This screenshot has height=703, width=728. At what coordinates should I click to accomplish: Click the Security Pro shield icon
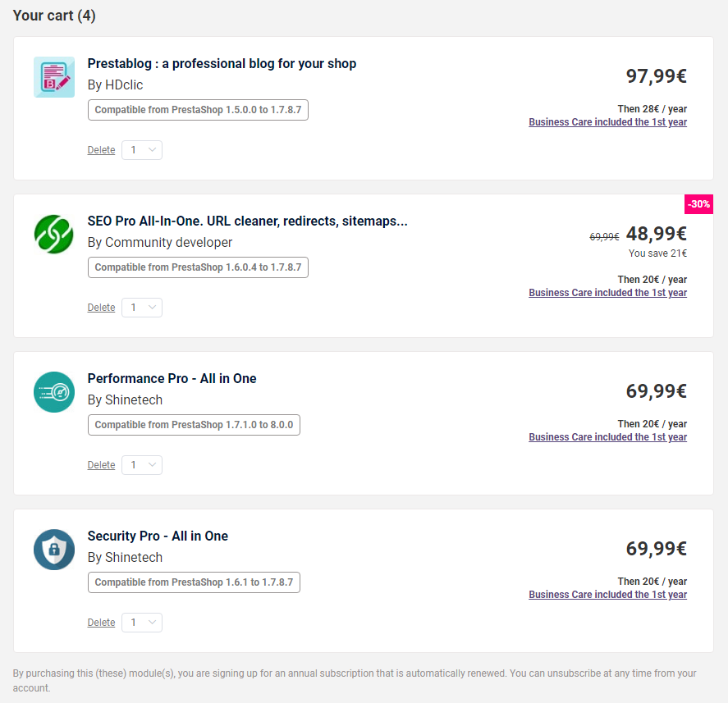[54, 550]
